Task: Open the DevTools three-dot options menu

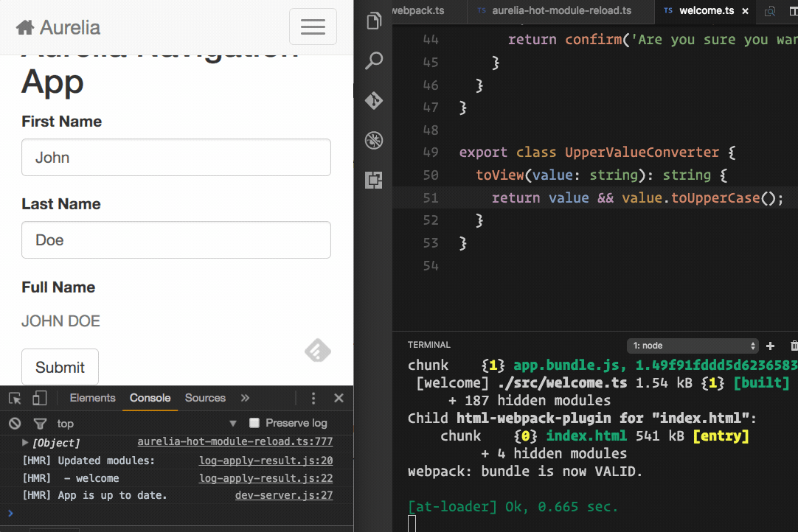Action: (313, 398)
